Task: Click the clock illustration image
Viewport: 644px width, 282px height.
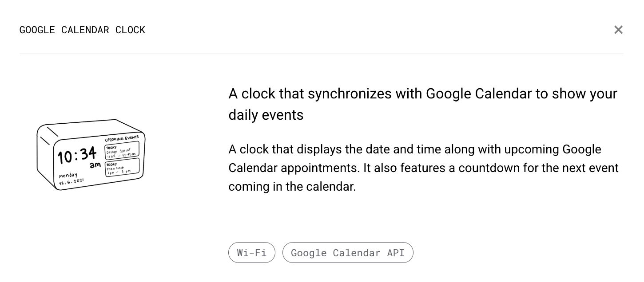Action: [91, 155]
